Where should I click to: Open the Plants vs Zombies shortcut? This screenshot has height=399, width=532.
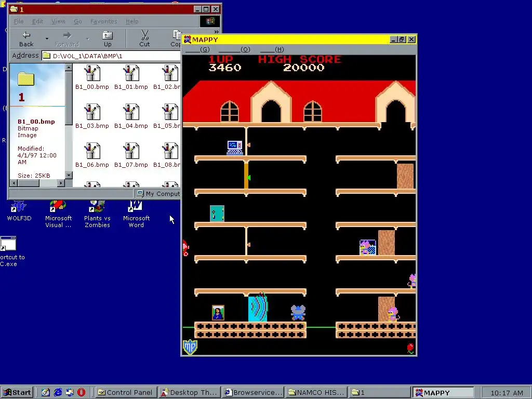click(x=97, y=215)
